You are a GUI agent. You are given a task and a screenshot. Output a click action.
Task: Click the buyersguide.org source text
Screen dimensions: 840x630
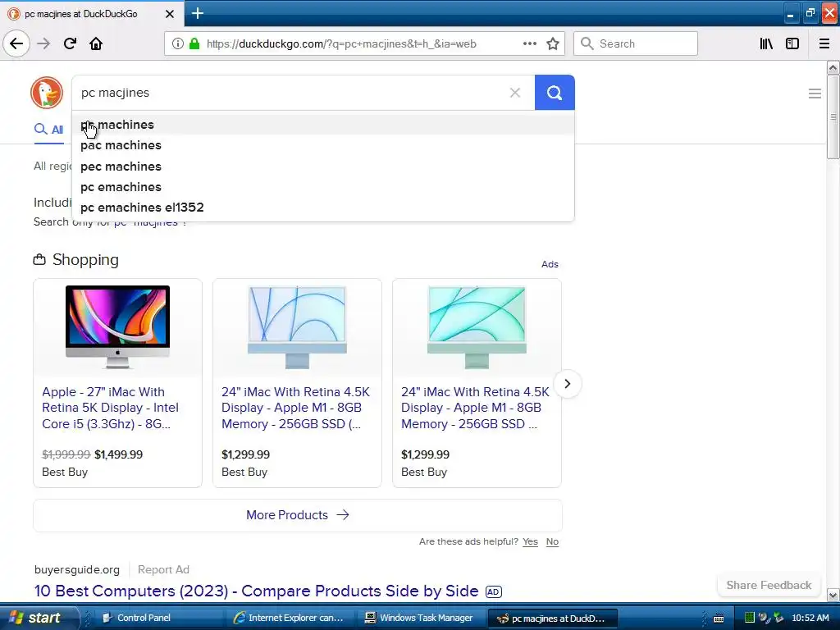coord(77,569)
